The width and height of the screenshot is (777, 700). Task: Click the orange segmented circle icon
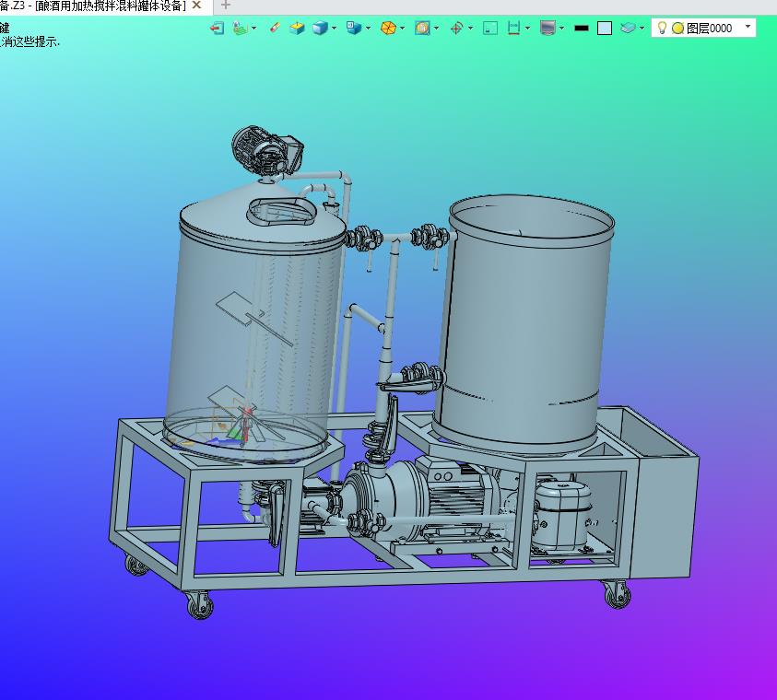pyautogui.click(x=388, y=28)
